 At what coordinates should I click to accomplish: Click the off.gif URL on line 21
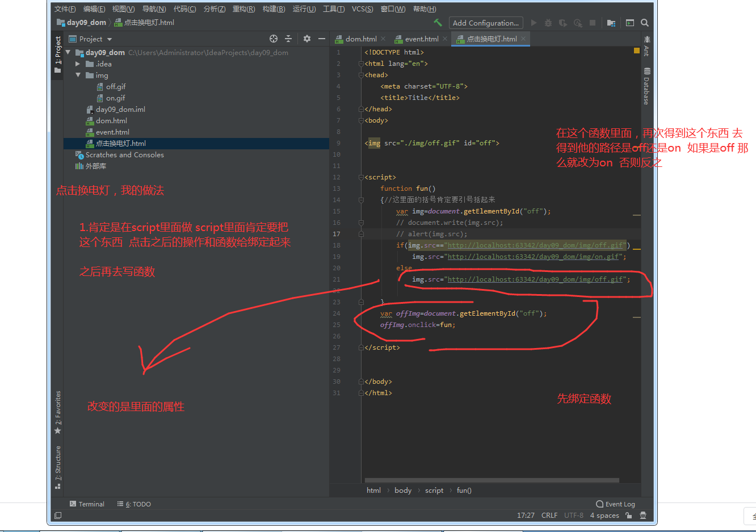pyautogui.click(x=535, y=279)
